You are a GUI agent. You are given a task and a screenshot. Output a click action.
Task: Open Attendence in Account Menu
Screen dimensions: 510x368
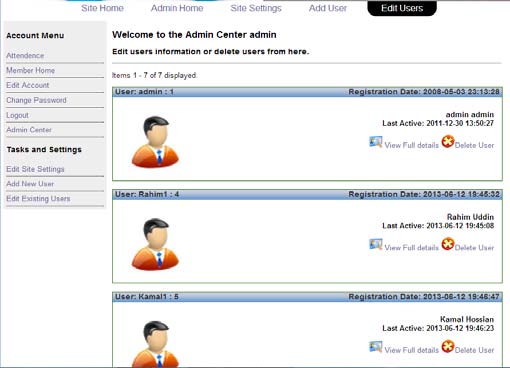coord(25,56)
